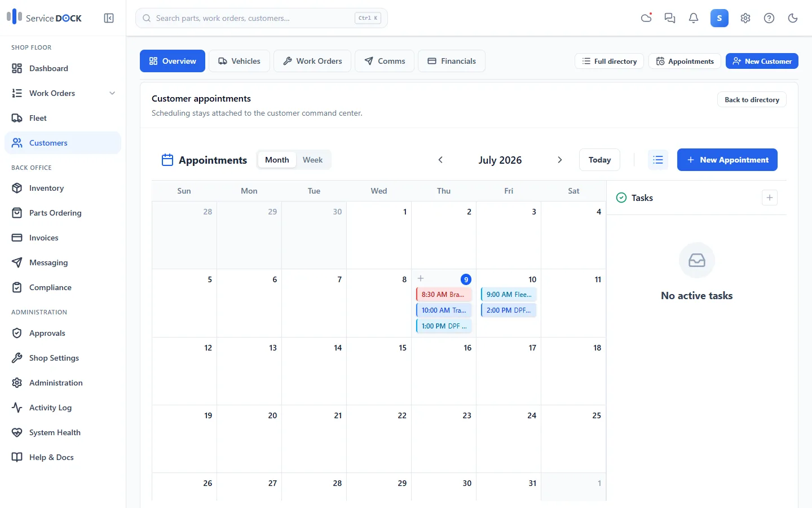Open Inventory in the sidebar
This screenshot has height=508, width=812.
[x=63, y=188]
